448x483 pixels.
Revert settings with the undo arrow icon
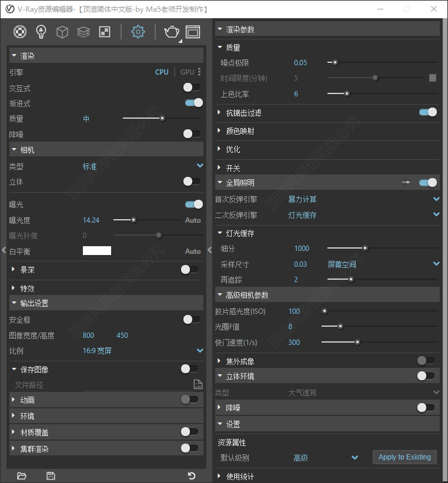[192, 475]
